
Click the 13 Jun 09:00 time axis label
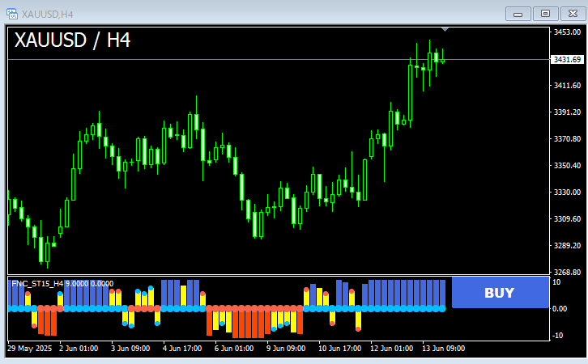click(x=444, y=349)
